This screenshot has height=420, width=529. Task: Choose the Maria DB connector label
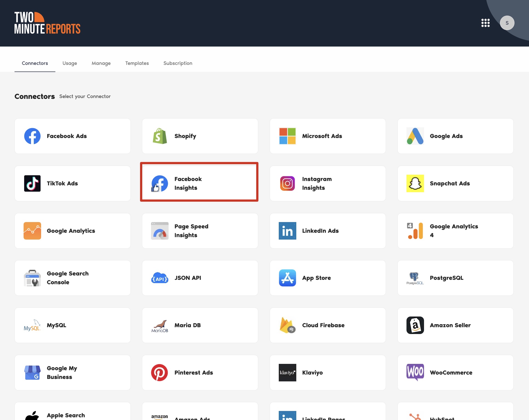click(188, 325)
